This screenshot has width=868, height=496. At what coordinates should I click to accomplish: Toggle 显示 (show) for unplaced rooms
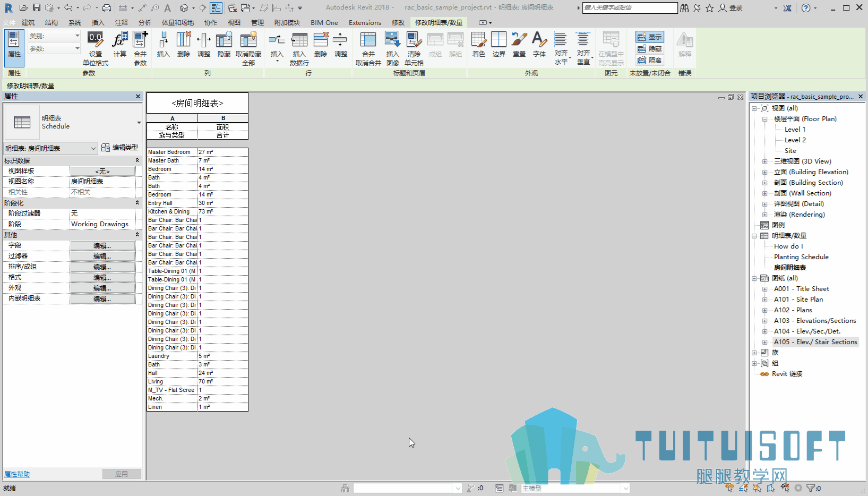point(650,37)
